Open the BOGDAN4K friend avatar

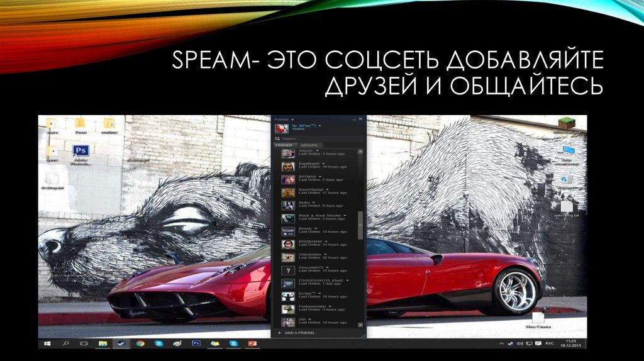pyautogui.click(x=288, y=245)
